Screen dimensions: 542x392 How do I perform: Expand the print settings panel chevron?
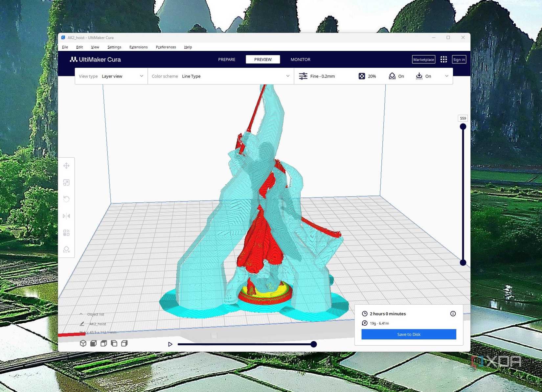[447, 76]
